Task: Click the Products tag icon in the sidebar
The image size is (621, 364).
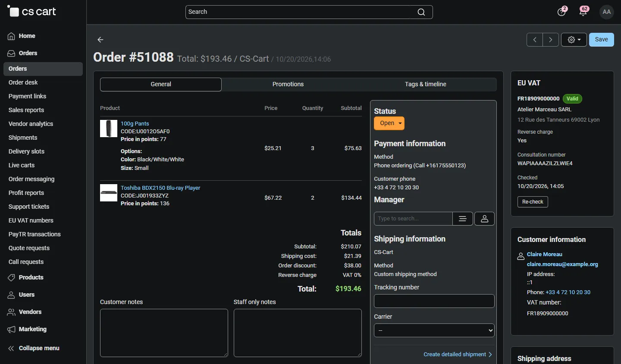Action: tap(11, 278)
